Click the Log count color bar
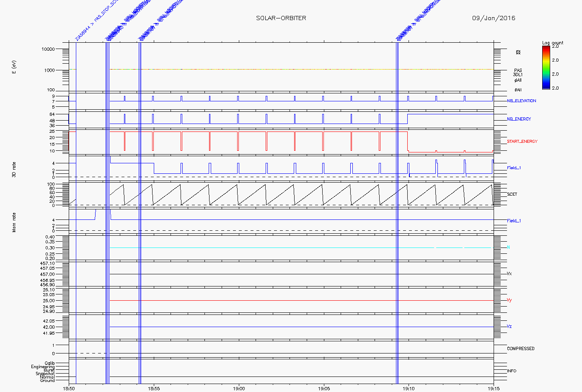Image resolution: width=582 pixels, height=392 pixels. point(546,67)
